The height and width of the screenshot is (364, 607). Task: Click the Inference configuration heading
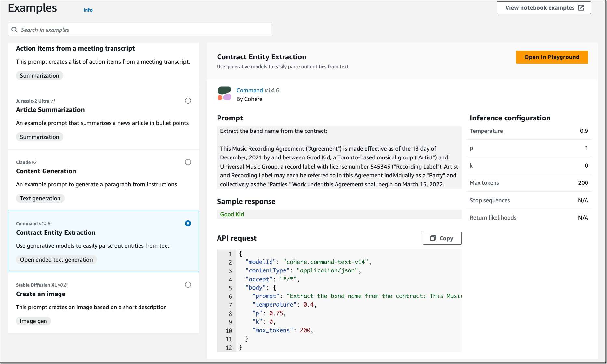point(510,118)
